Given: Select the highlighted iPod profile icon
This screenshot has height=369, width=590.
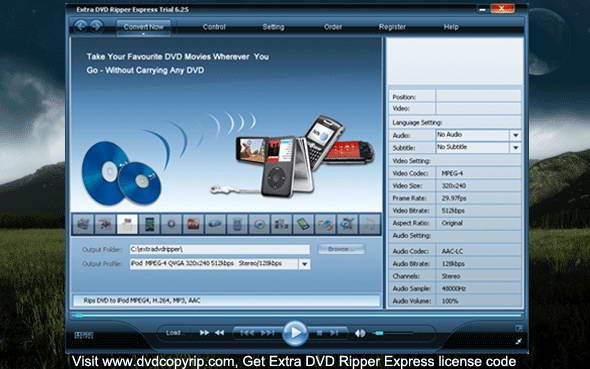Looking at the screenshot, I should point(127,224).
